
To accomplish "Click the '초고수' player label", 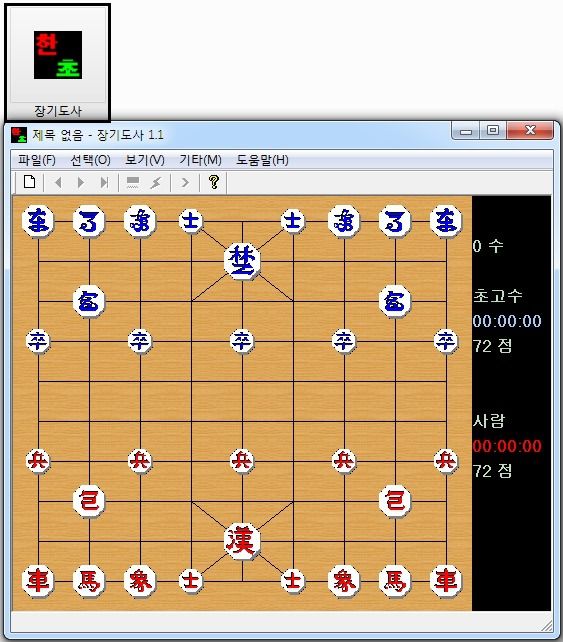I will 498,296.
